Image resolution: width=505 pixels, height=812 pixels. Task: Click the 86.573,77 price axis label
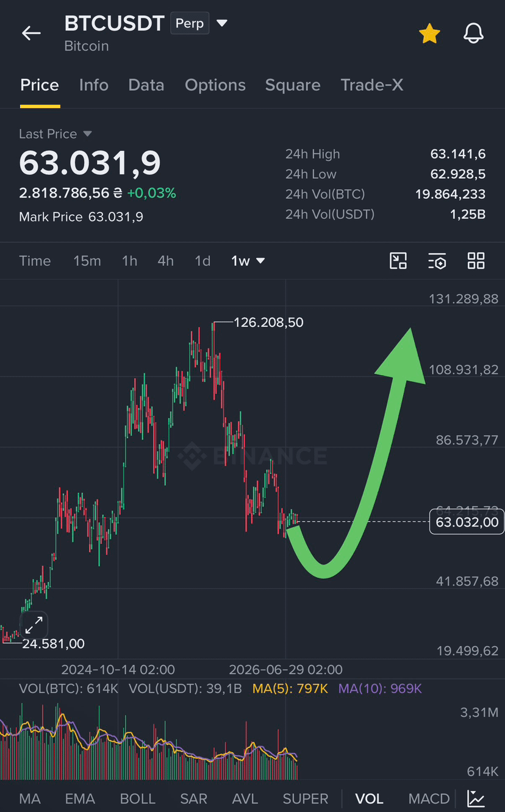coord(467,440)
